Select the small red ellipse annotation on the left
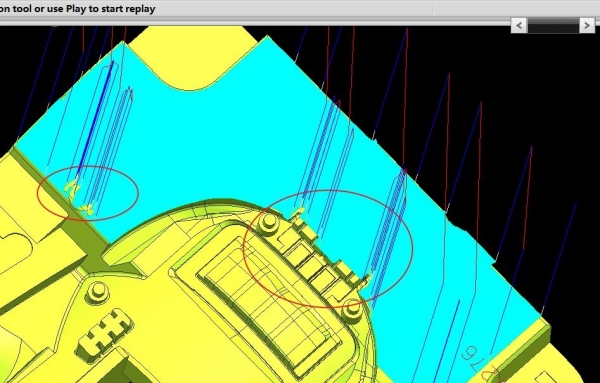This screenshot has width=600, height=383. pos(88,193)
